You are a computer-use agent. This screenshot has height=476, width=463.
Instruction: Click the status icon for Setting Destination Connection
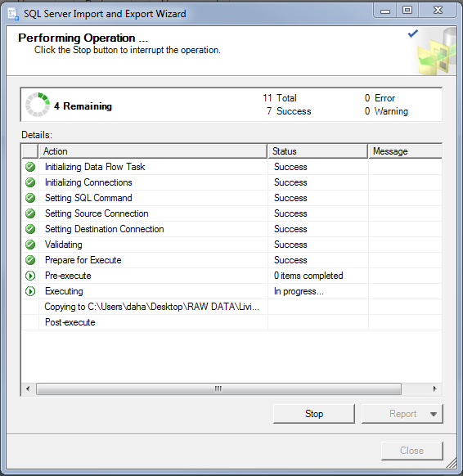tap(30, 229)
